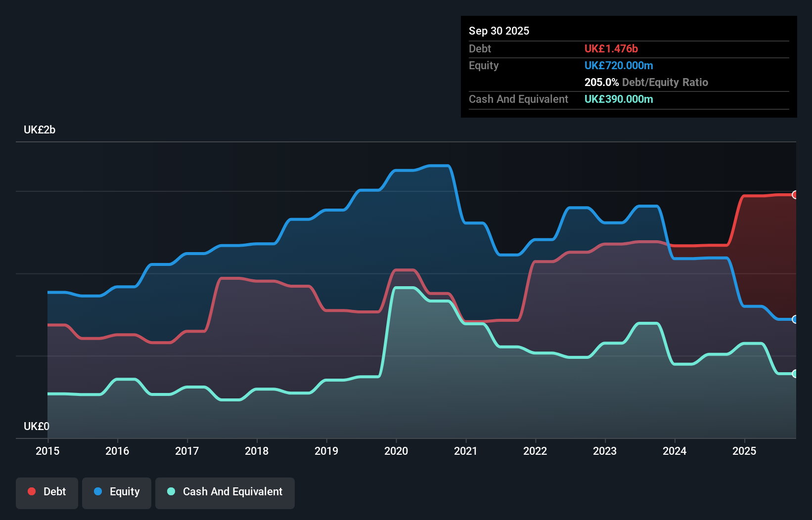Image resolution: width=812 pixels, height=520 pixels.
Task: Click the UK£1.476b debt value
Action: 611,48
